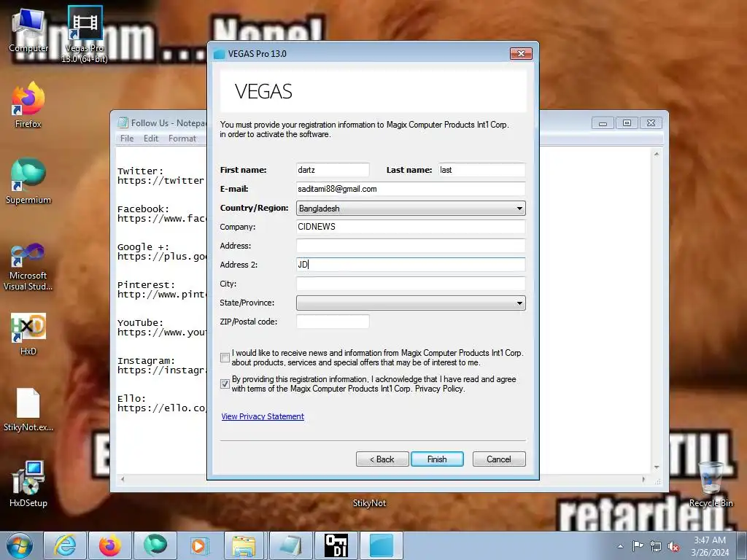Open the Country/Region dropdown showing Bangladesh
Viewport: 747px width, 560px height.
pos(411,208)
